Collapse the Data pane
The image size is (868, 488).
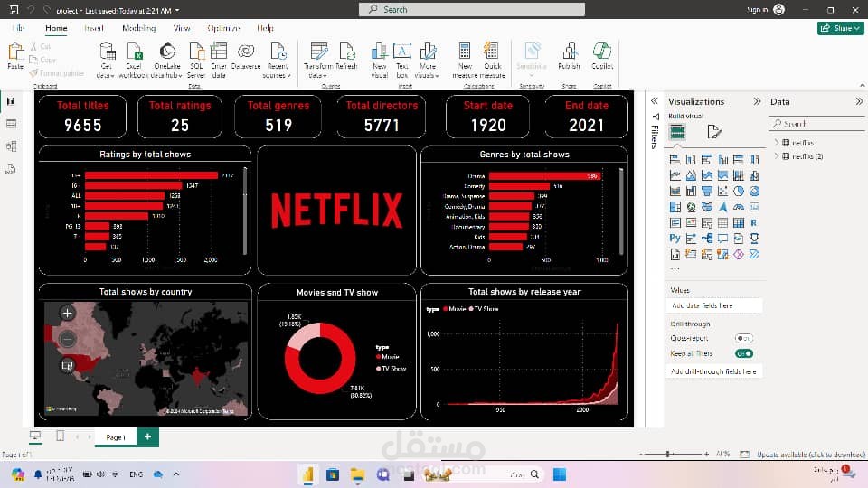pos(859,101)
